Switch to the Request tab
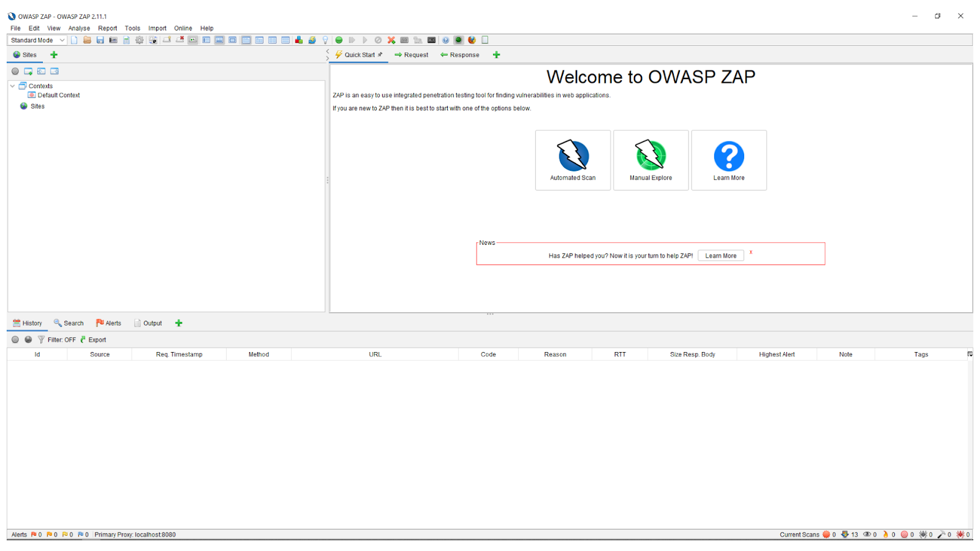Viewport: 980px width, 551px height. coord(411,54)
